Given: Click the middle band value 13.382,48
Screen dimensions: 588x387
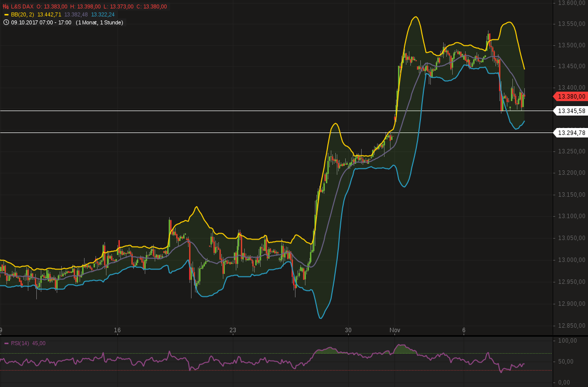Looking at the screenshot, I should point(76,14).
